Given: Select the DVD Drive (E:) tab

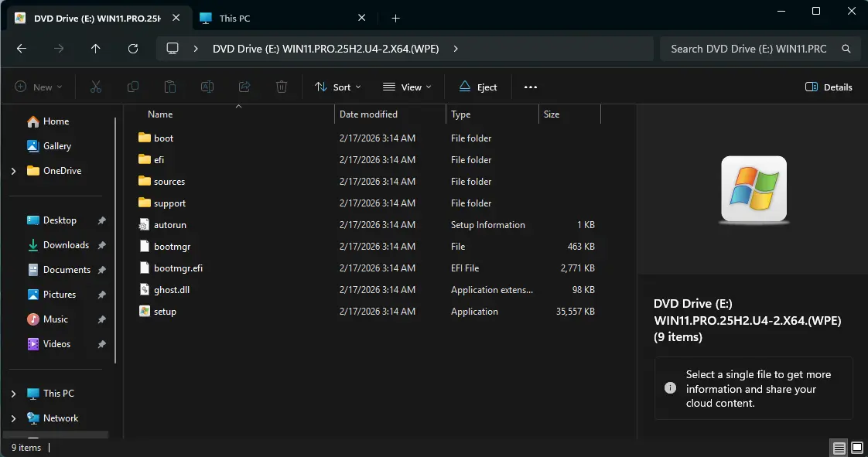Looking at the screenshot, I should pos(97,19).
